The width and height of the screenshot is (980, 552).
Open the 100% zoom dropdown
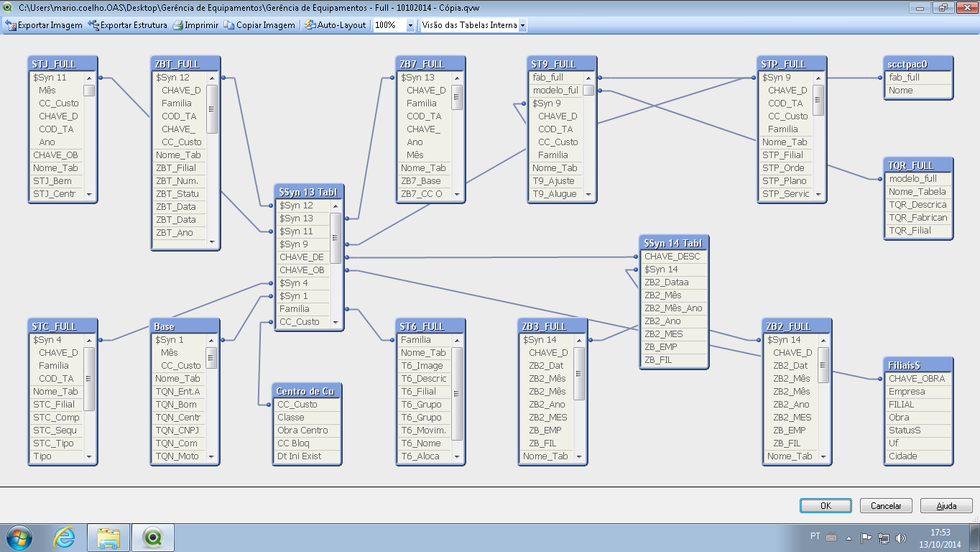[411, 25]
